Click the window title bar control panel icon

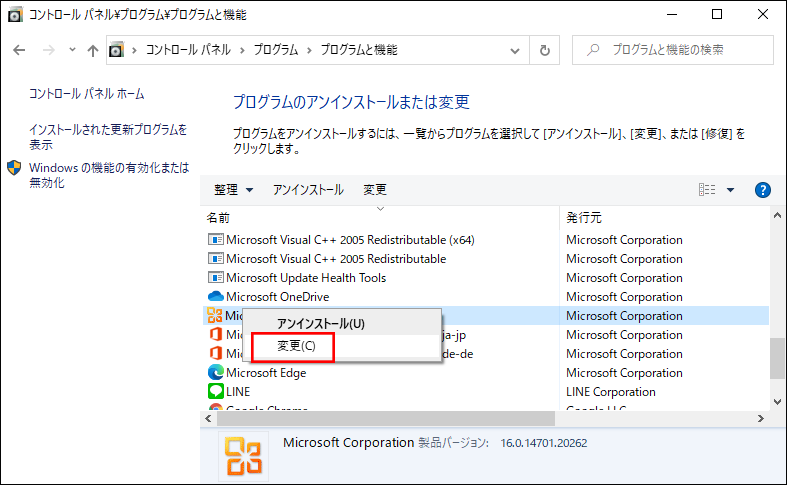[15, 15]
